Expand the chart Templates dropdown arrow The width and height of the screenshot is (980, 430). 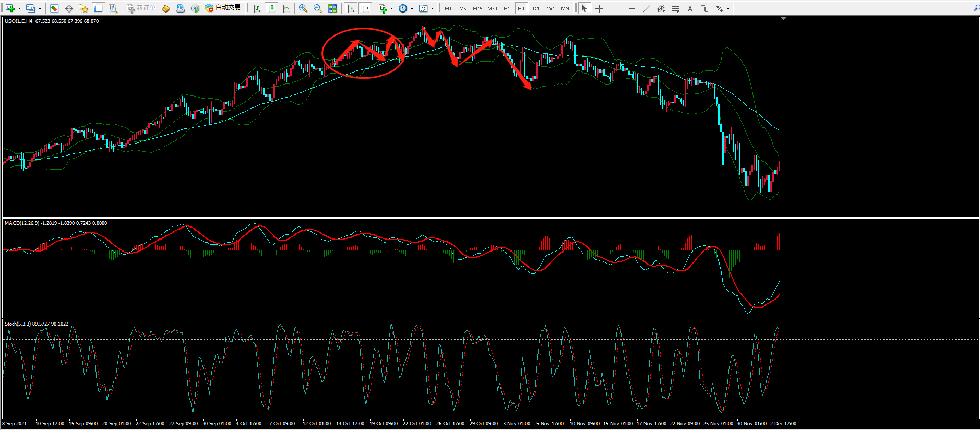[432, 8]
